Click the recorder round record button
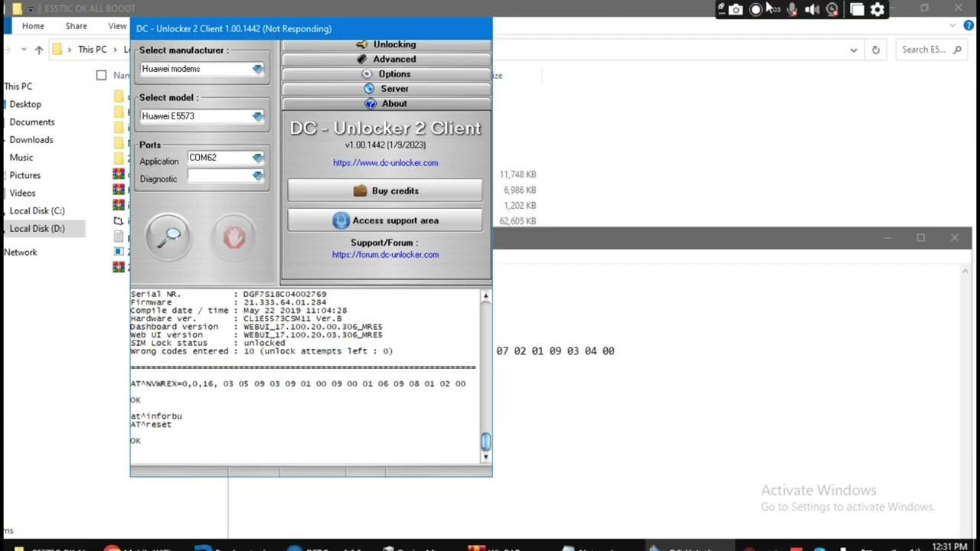The width and height of the screenshot is (980, 551). [756, 9]
